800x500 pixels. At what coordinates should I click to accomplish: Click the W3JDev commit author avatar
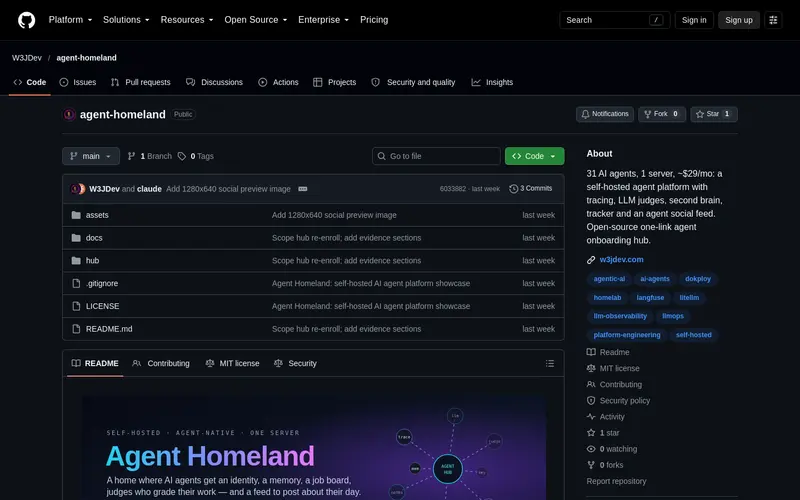75,189
